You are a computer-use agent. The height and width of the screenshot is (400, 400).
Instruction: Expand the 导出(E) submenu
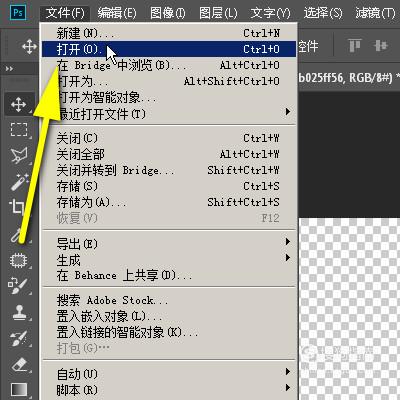[x=169, y=244]
